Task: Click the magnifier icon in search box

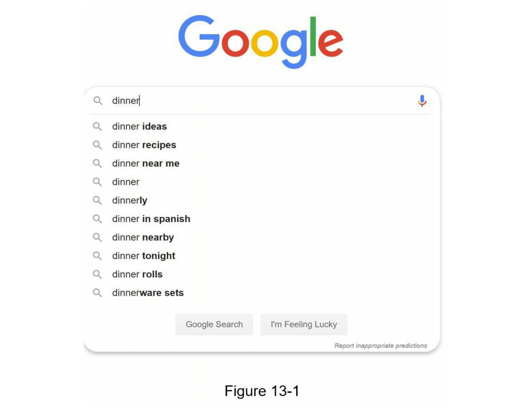Action: point(98,101)
